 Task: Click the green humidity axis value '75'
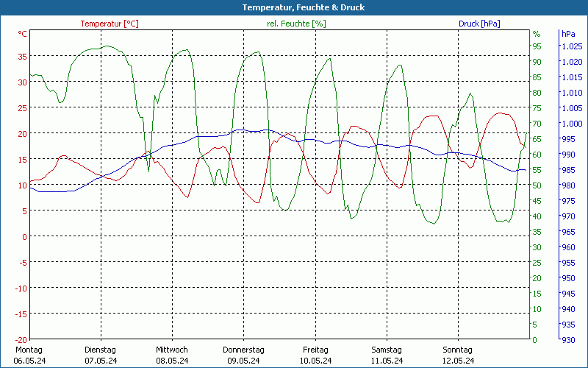(537, 108)
